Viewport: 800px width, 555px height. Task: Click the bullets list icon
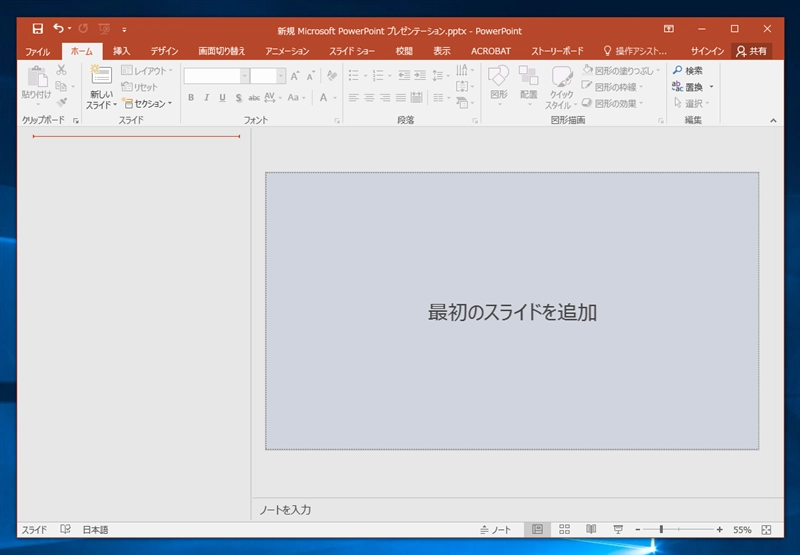(x=354, y=75)
